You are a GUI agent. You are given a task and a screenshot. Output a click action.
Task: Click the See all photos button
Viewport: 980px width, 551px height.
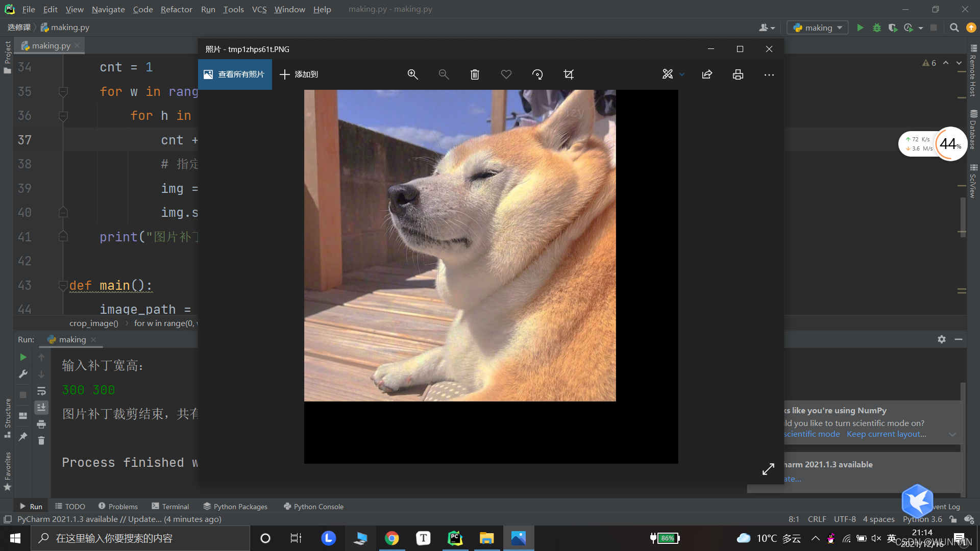pyautogui.click(x=235, y=74)
